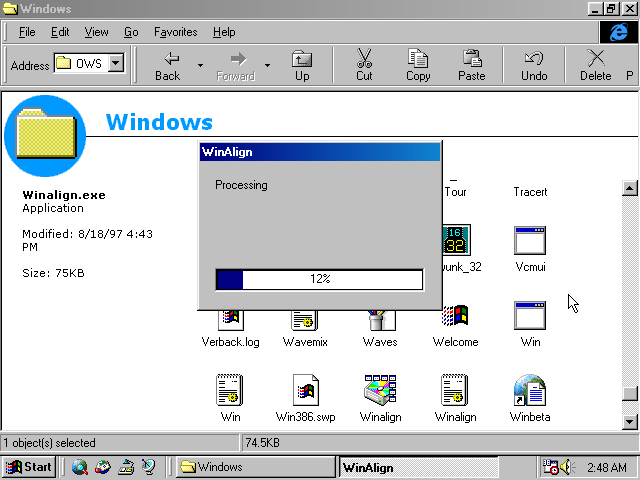Click the Paste clipboard icon

coord(472,58)
